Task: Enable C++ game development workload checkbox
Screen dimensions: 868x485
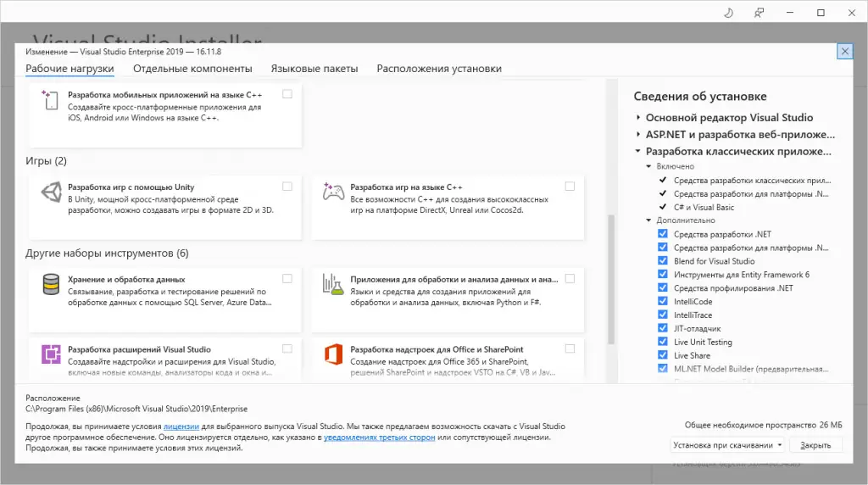Action: pos(570,187)
